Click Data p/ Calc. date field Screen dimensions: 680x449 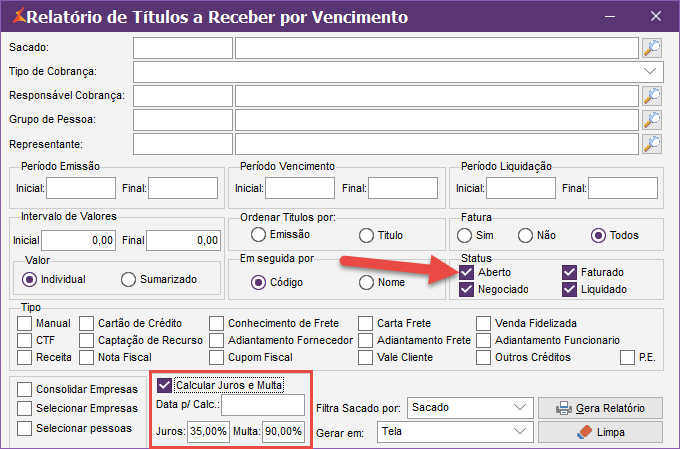263,405
